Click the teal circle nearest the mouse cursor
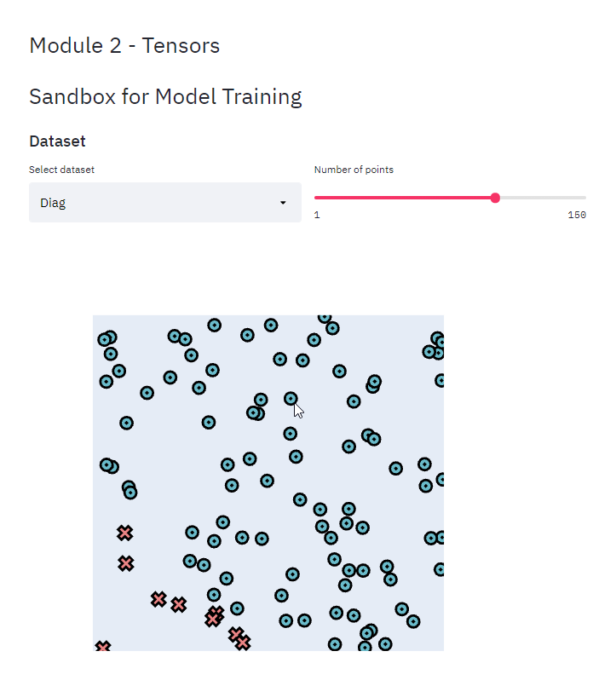616x686 pixels. [291, 400]
